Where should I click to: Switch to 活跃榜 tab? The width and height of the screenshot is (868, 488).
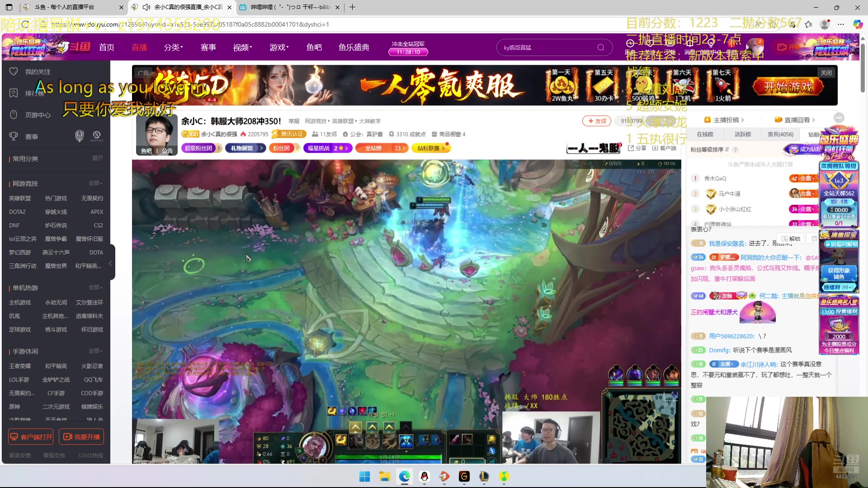(743, 134)
